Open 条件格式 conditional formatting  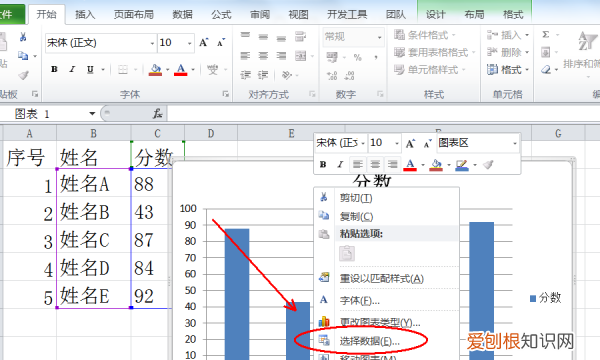coord(425,35)
